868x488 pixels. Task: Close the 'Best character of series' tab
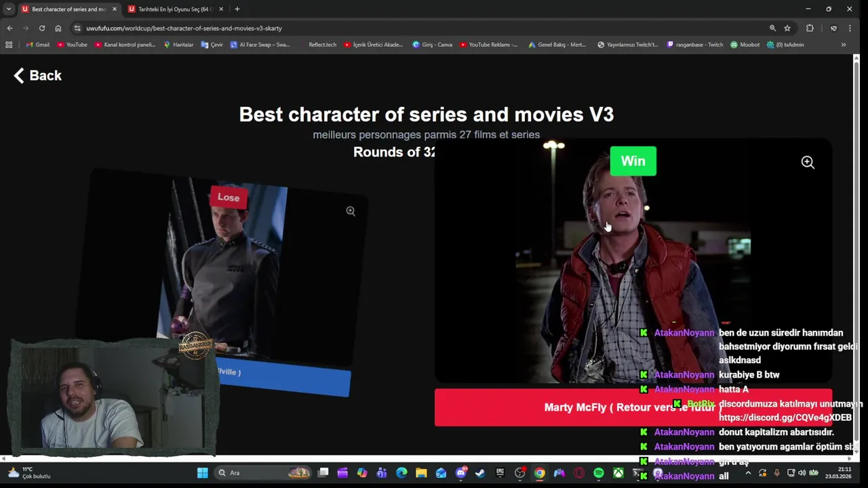click(114, 9)
